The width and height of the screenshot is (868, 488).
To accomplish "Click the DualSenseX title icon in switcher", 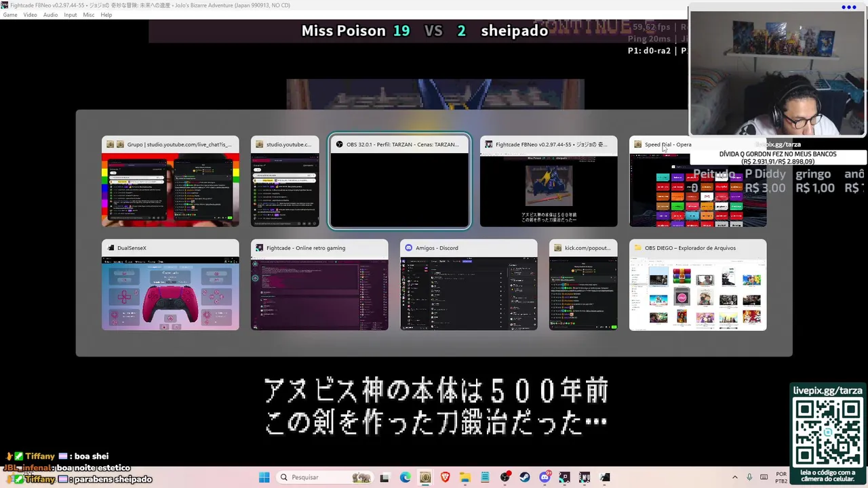I will click(110, 248).
